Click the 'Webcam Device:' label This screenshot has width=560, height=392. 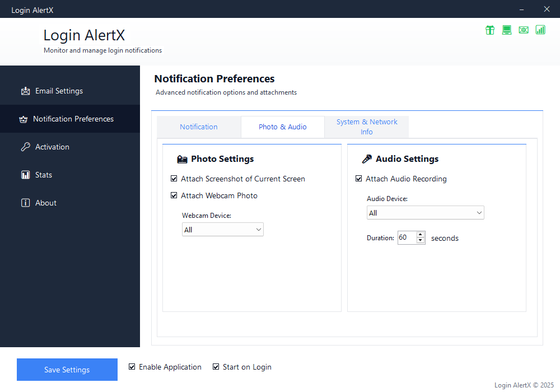207,216
